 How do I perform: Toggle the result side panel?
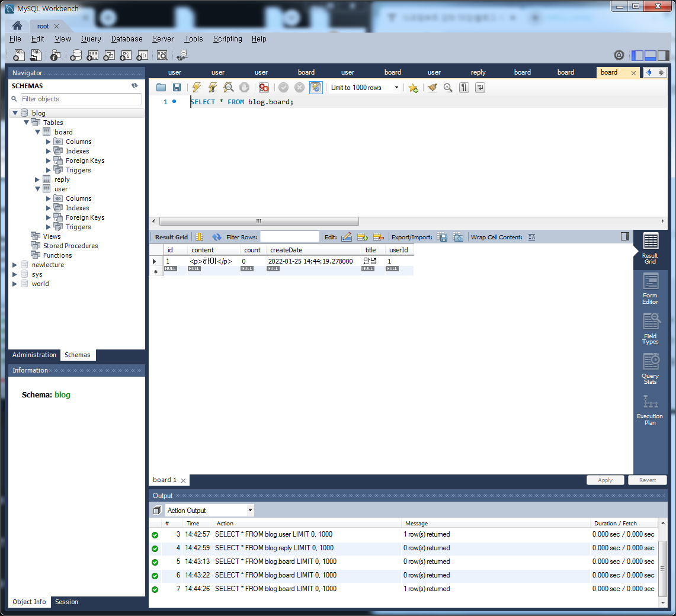[x=625, y=236]
